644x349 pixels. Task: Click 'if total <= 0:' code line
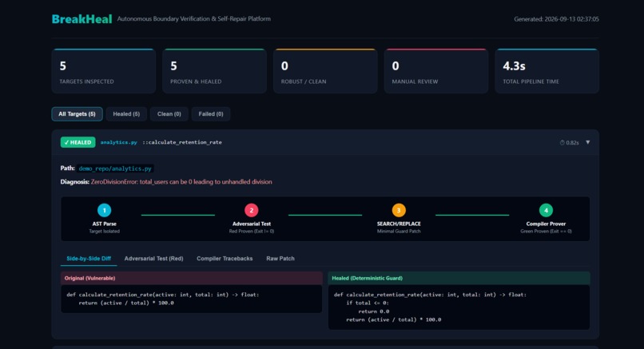368,303
